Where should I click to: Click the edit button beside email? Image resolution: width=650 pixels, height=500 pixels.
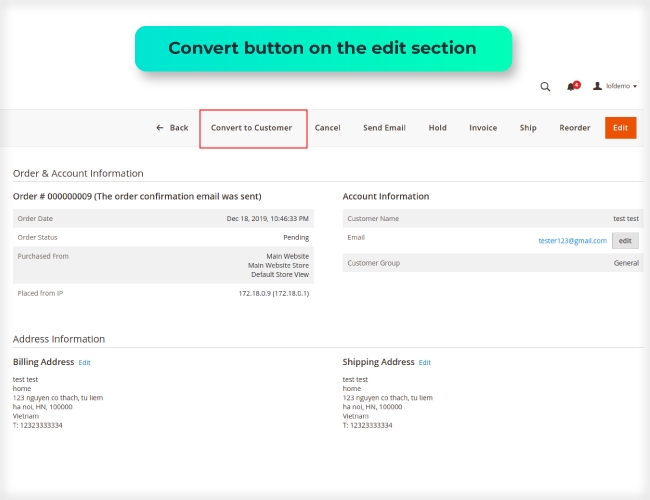pos(625,240)
